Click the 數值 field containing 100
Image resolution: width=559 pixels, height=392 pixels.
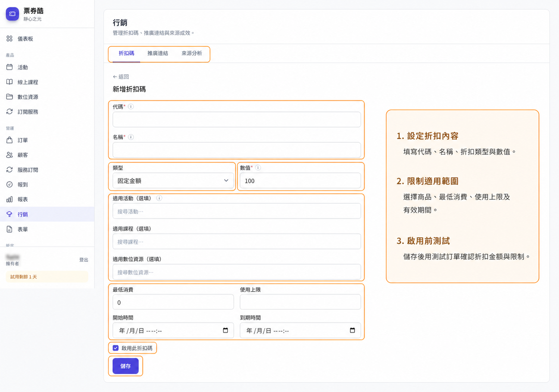point(300,181)
